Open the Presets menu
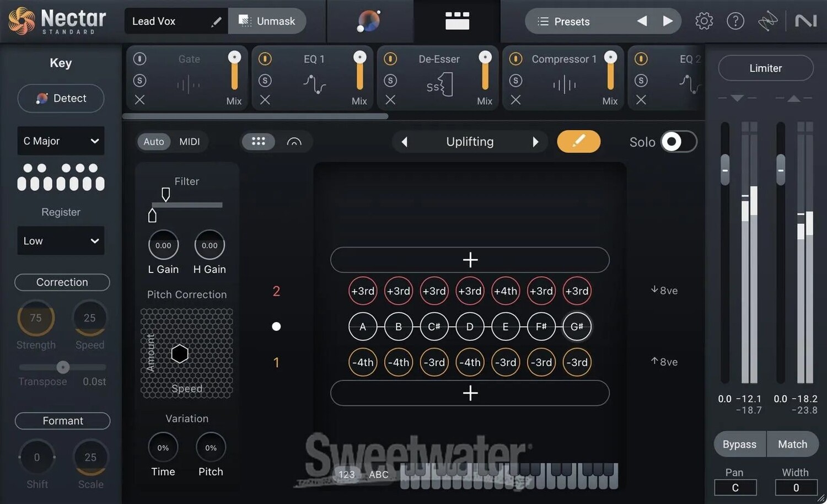Viewport: 827px width, 504px height. [563, 22]
